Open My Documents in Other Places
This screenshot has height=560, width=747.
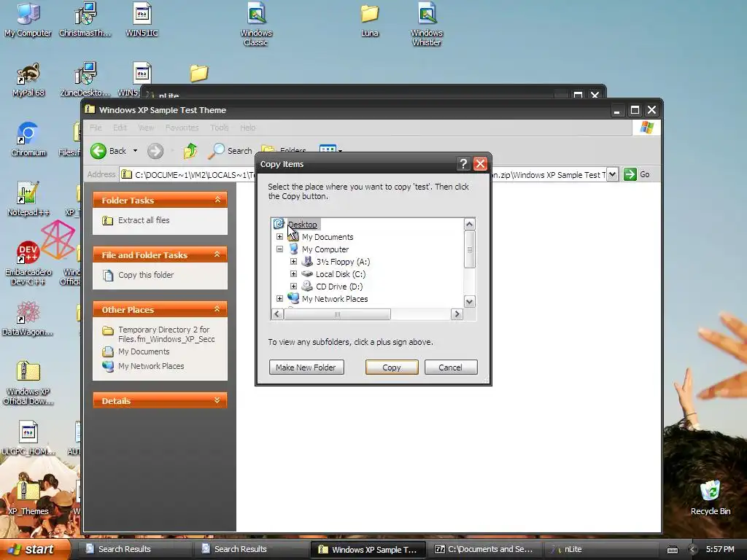(x=144, y=351)
